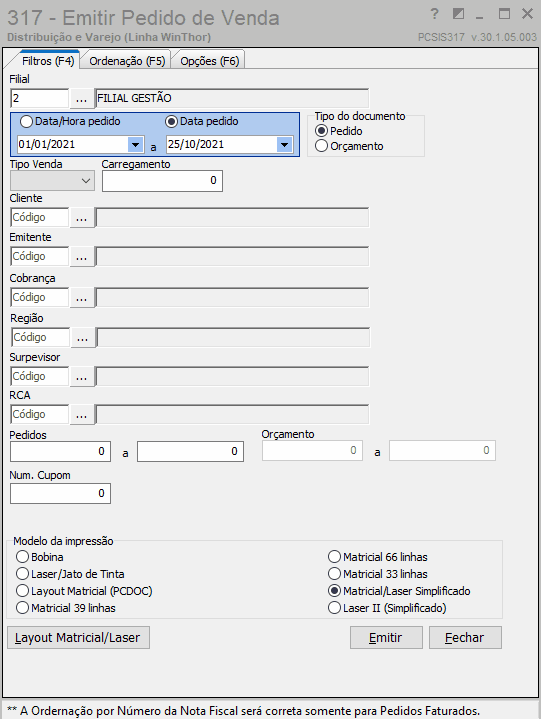The height and width of the screenshot is (719, 541).
Task: Expand the start date 01/01/2021 calendar dropdown
Action: (x=135, y=145)
